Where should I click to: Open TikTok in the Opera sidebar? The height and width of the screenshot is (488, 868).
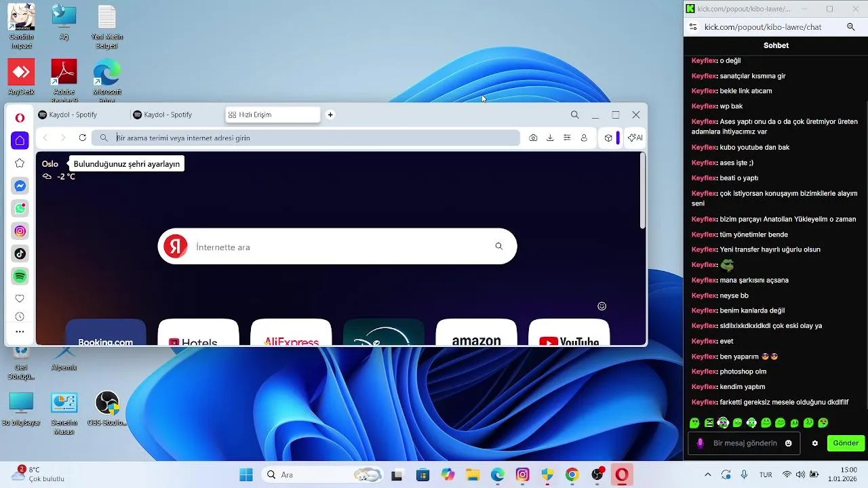point(20,253)
